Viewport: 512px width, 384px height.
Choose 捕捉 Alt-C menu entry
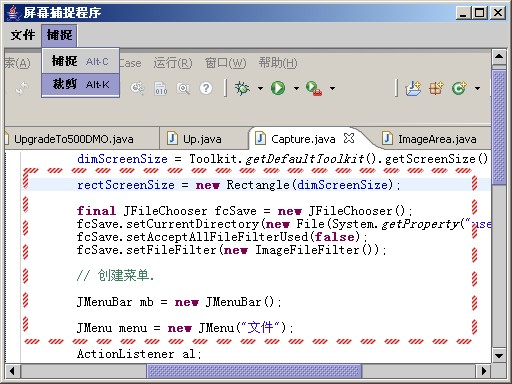[80, 61]
